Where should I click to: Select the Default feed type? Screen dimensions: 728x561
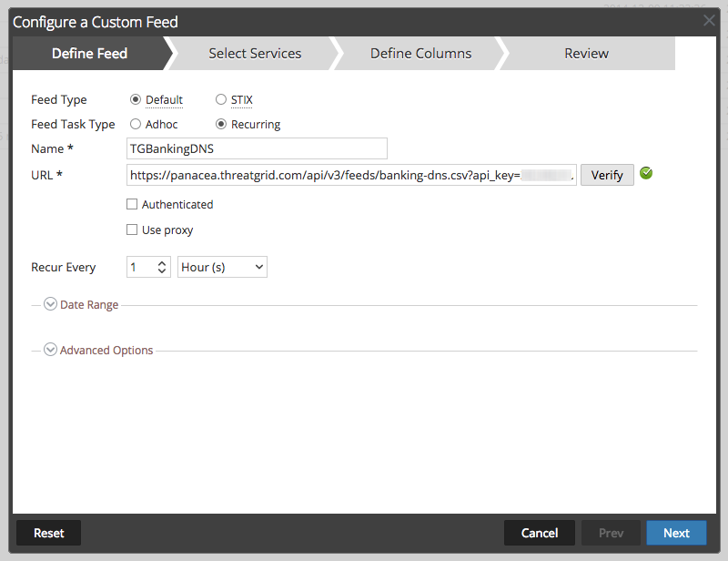click(x=136, y=99)
